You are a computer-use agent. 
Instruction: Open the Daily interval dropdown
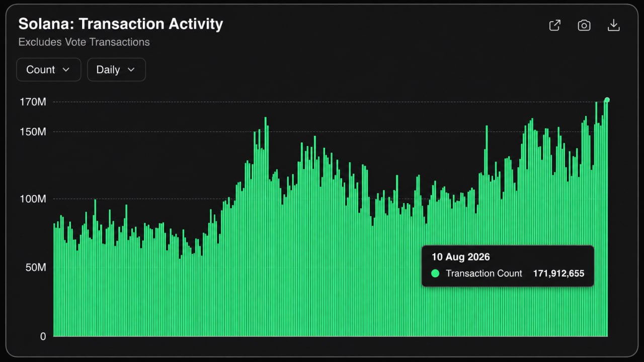tap(116, 69)
